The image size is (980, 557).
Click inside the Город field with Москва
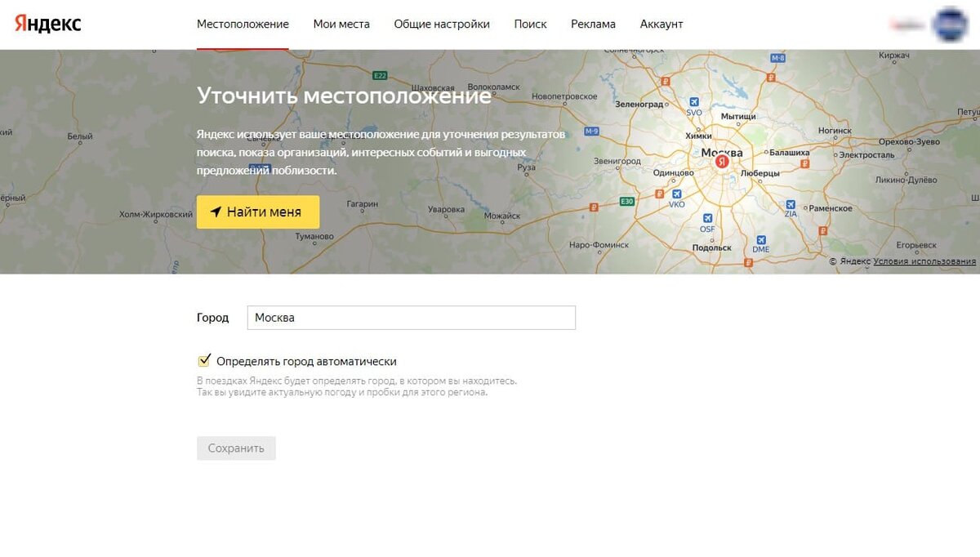(x=412, y=318)
